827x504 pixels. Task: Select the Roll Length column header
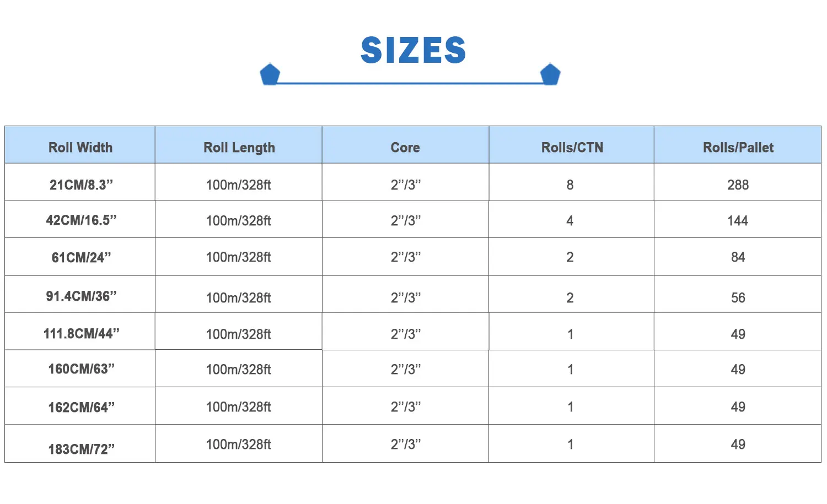[x=239, y=148]
